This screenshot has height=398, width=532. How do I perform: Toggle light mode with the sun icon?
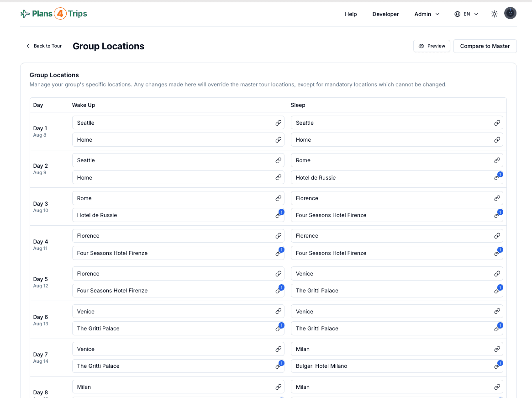click(x=494, y=14)
